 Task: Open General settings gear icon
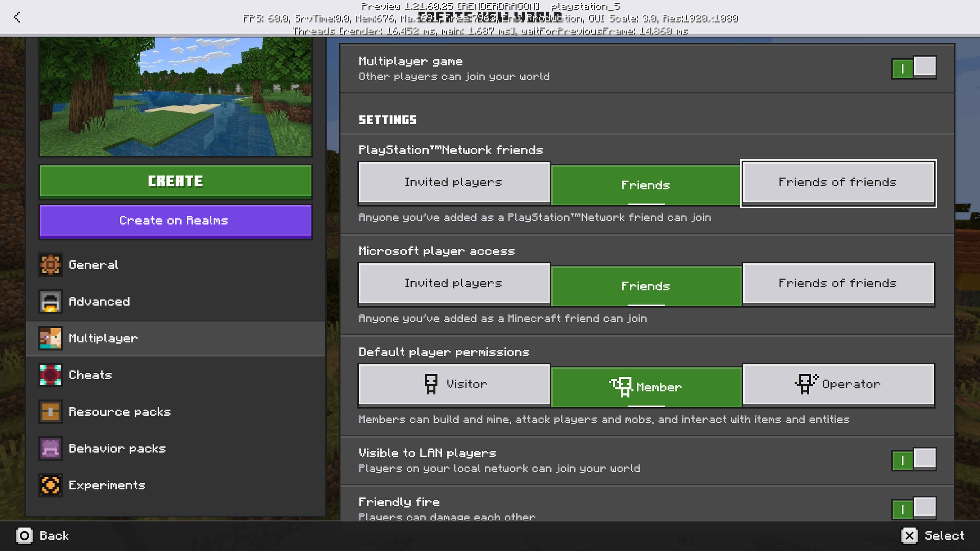click(50, 265)
